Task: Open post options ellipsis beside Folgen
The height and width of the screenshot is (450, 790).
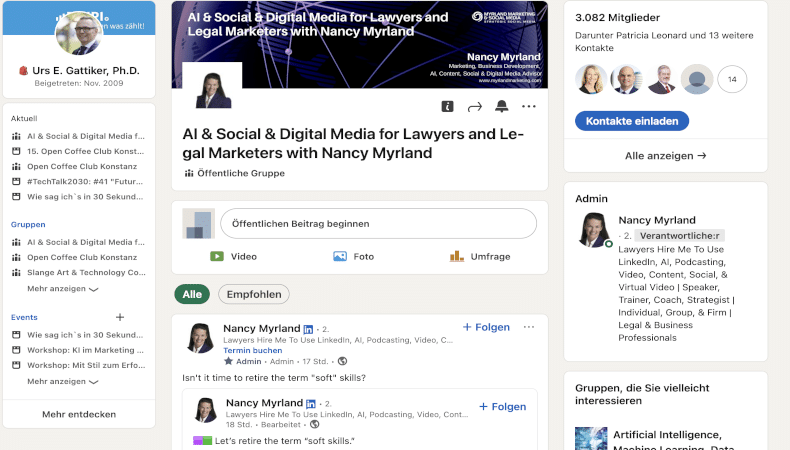Action: [x=529, y=327]
